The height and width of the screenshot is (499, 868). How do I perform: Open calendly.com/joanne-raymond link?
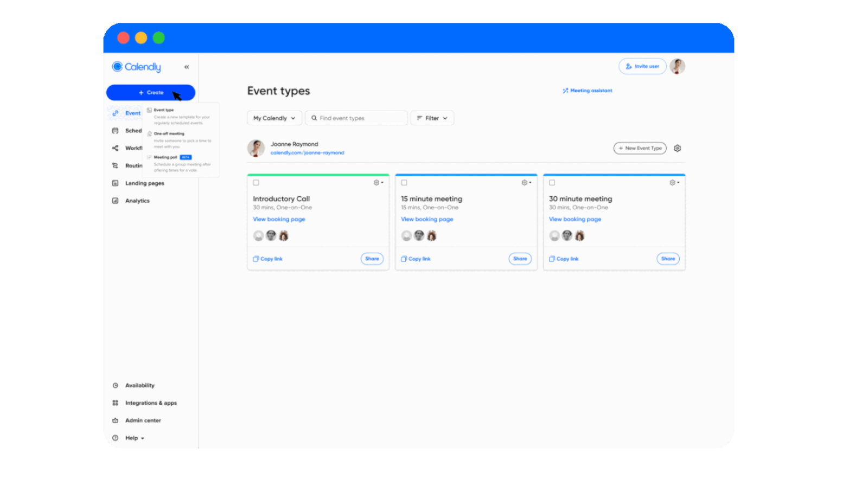click(x=307, y=153)
